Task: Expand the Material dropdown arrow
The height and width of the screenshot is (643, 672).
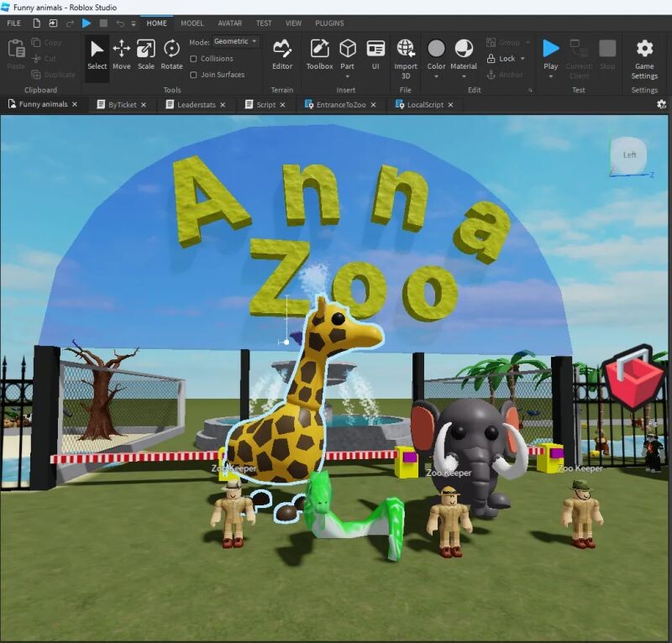Action: [464, 76]
